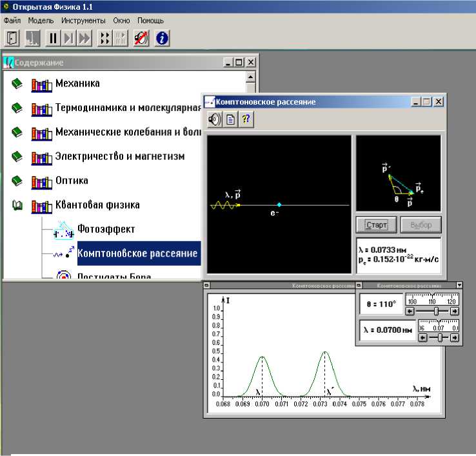The image size is (476, 456).
Task: Toggle the crossed-out sound icon in toolbar
Action: [141, 38]
